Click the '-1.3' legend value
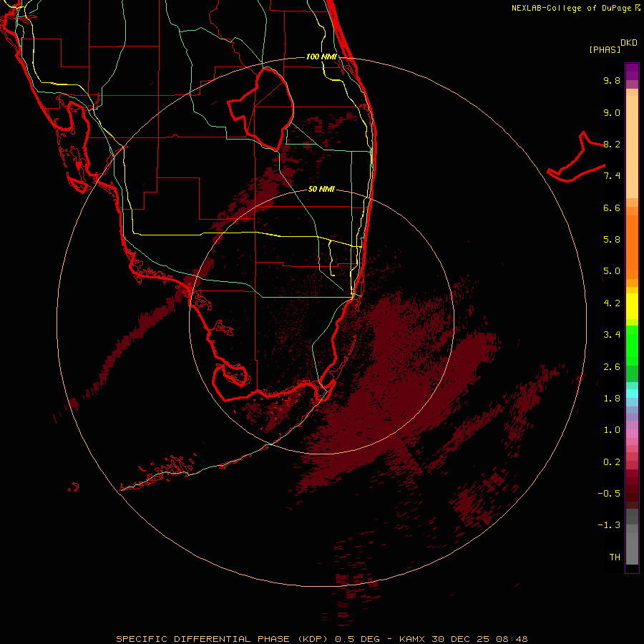This screenshot has height=644, width=644. point(609,525)
